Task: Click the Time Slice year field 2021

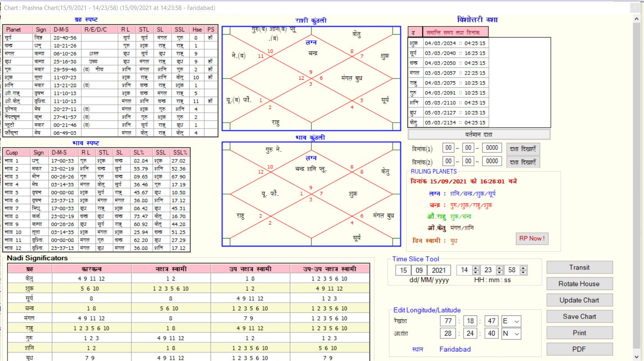Action: (439, 270)
